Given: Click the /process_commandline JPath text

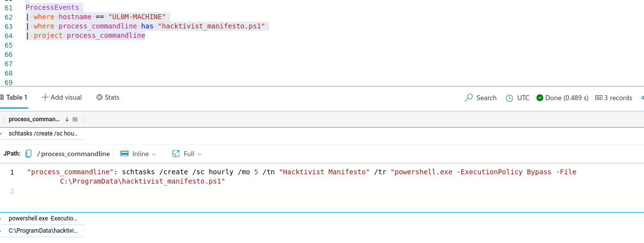Looking at the screenshot, I should tap(74, 154).
